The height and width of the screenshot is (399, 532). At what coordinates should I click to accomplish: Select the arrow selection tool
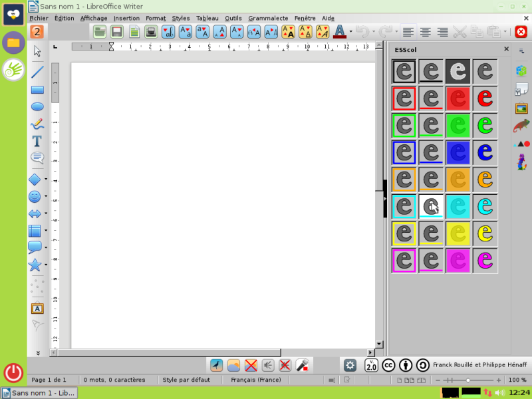pyautogui.click(x=37, y=51)
